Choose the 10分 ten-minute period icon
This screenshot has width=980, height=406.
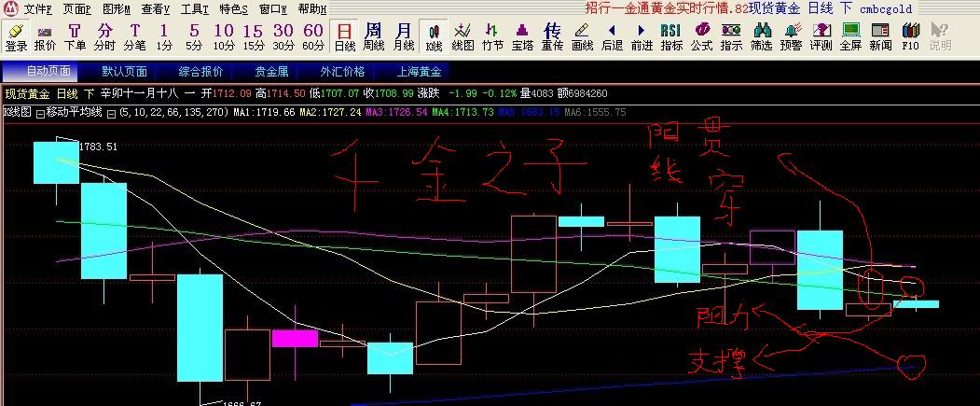point(224,37)
